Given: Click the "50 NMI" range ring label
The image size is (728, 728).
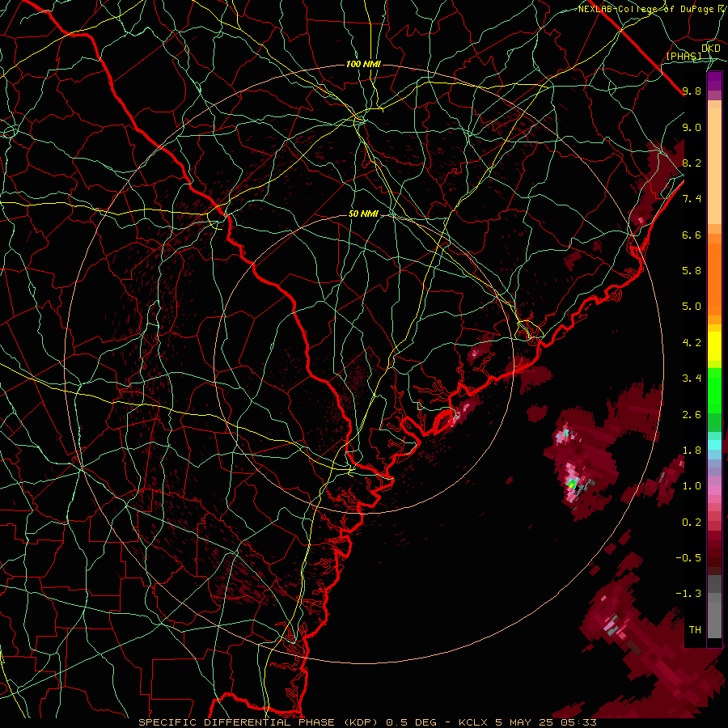Looking at the screenshot, I should tap(363, 214).
